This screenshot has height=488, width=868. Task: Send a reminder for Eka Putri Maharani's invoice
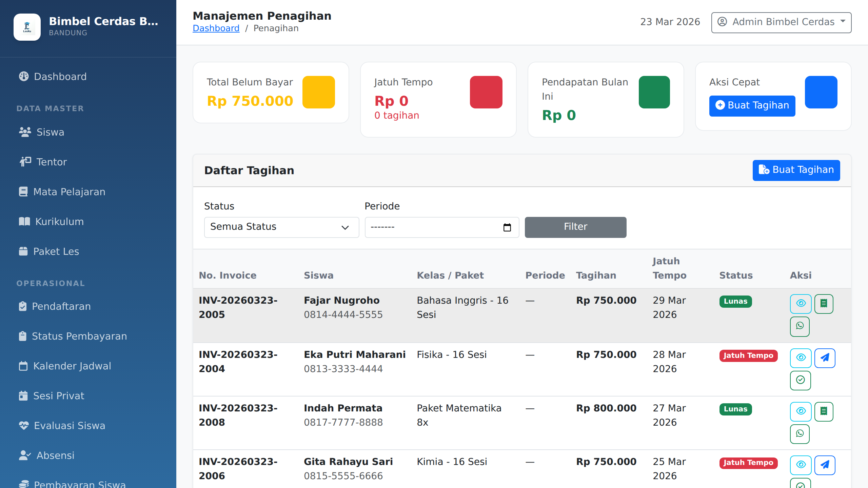pos(825,358)
